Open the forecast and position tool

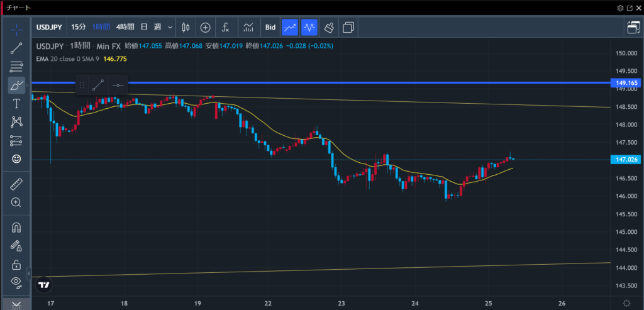[x=16, y=140]
